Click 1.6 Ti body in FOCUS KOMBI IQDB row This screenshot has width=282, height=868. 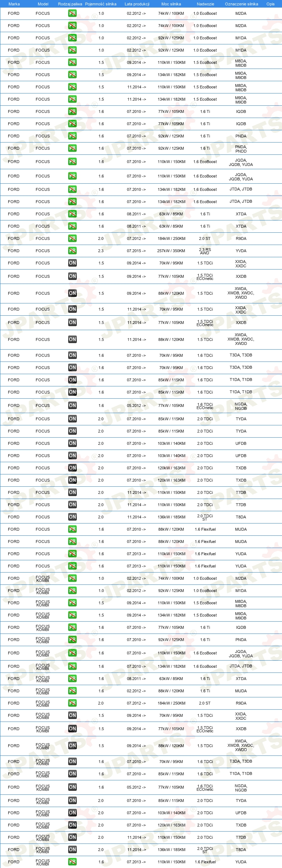205,627
